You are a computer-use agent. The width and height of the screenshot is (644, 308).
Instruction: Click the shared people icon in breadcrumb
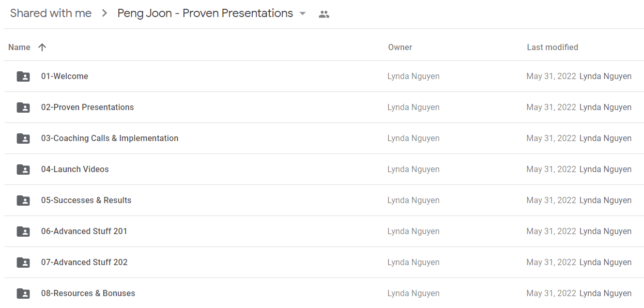324,14
